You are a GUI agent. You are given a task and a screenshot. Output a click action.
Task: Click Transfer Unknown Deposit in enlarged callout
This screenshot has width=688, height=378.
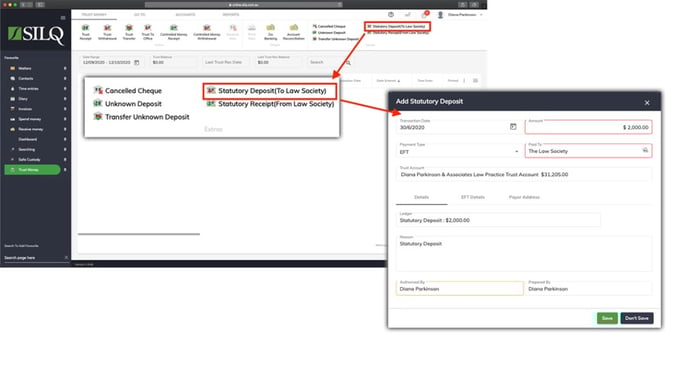click(141, 117)
